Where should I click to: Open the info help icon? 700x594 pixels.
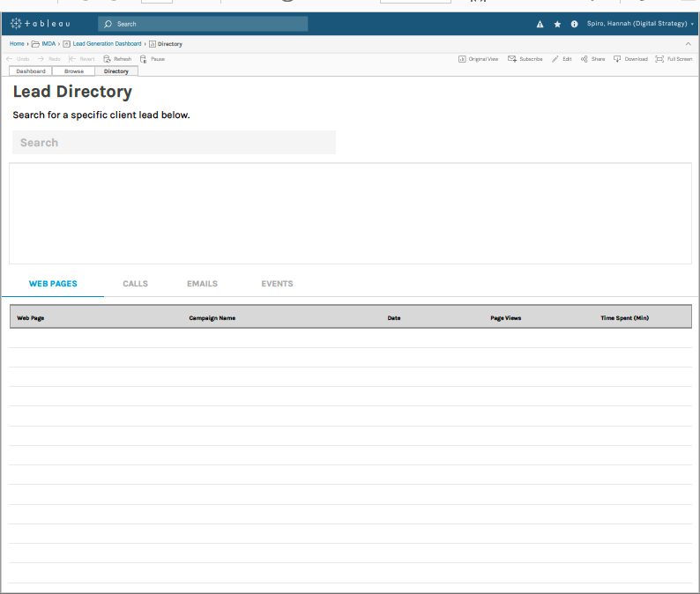[574, 24]
